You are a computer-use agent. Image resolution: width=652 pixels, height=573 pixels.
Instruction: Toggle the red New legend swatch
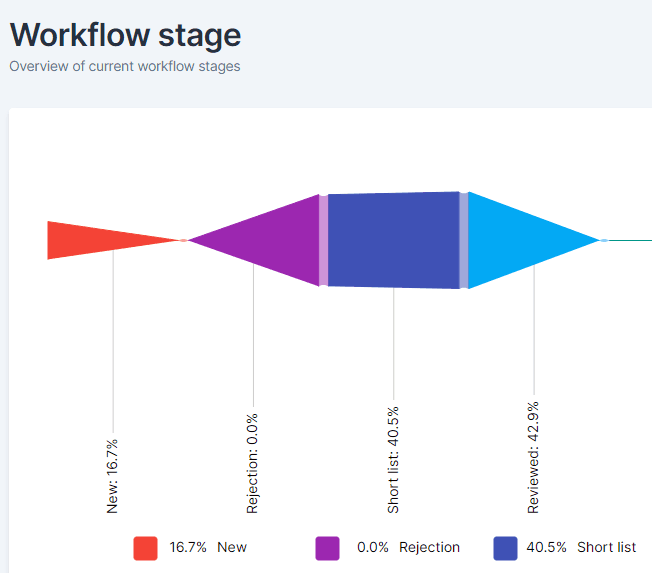tap(146, 548)
